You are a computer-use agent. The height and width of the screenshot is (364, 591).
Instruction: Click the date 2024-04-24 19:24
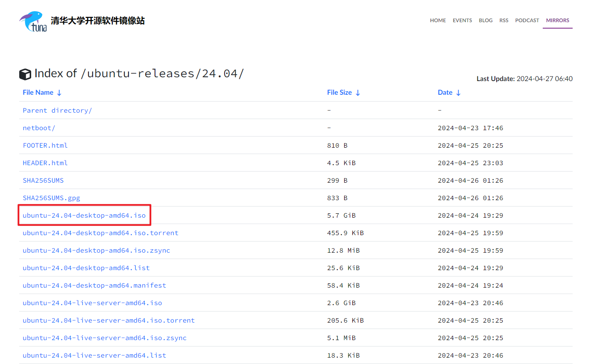(471, 285)
